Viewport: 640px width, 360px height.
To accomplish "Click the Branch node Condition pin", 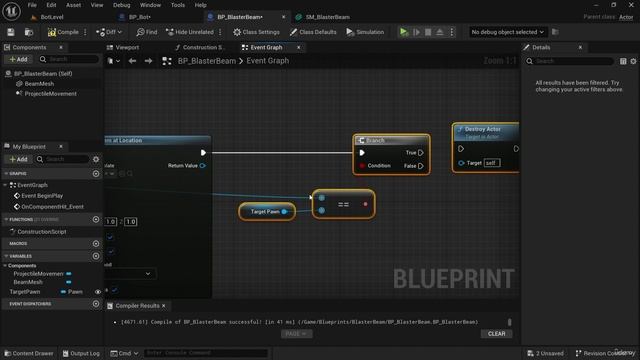I will pyautogui.click(x=362, y=166).
